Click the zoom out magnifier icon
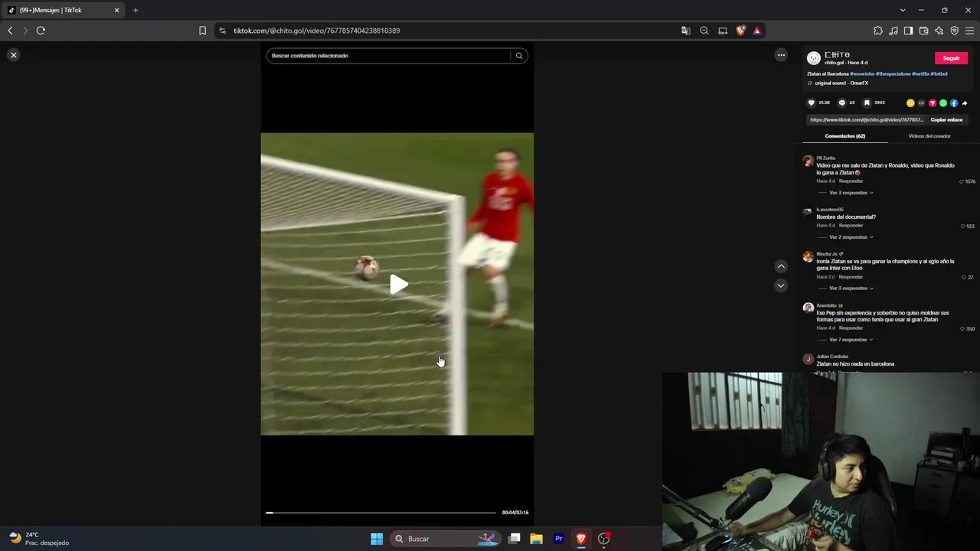 point(704,31)
